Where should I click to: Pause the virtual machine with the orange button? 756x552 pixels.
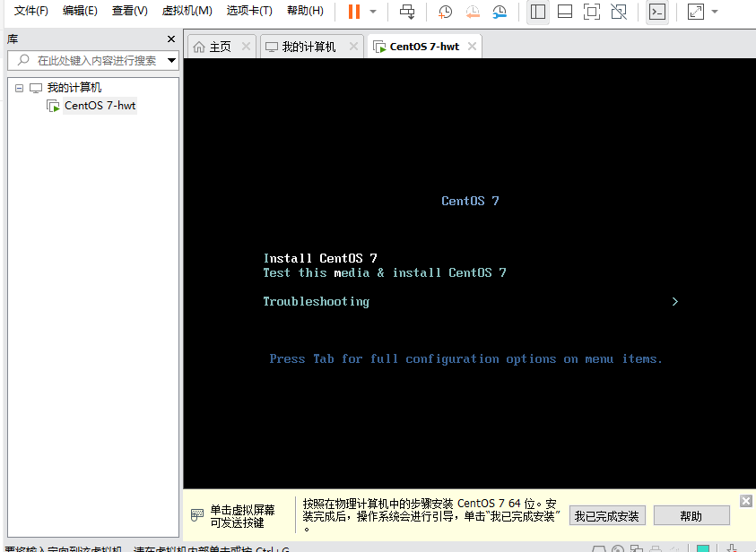(354, 12)
